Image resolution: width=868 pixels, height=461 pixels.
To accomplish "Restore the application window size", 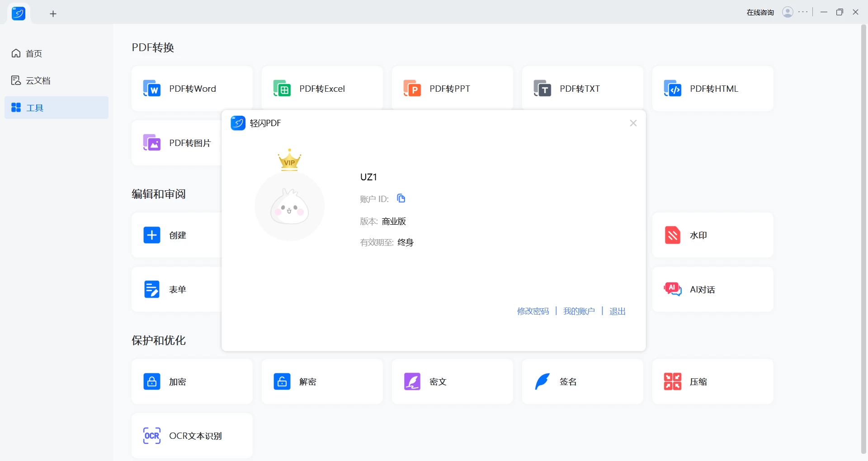I will pyautogui.click(x=840, y=12).
